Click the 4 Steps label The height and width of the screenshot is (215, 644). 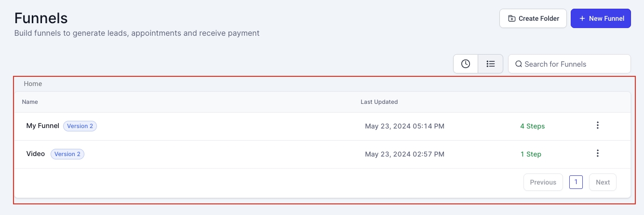click(532, 126)
